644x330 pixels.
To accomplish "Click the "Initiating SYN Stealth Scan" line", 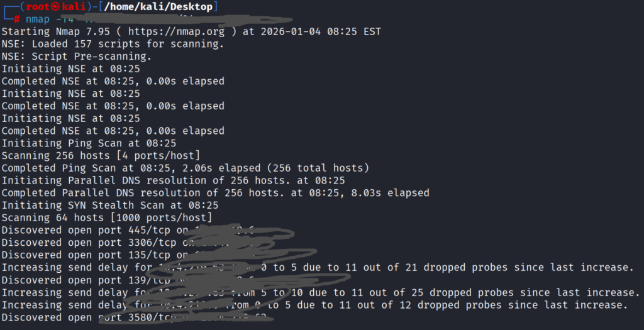I will [x=110, y=206].
